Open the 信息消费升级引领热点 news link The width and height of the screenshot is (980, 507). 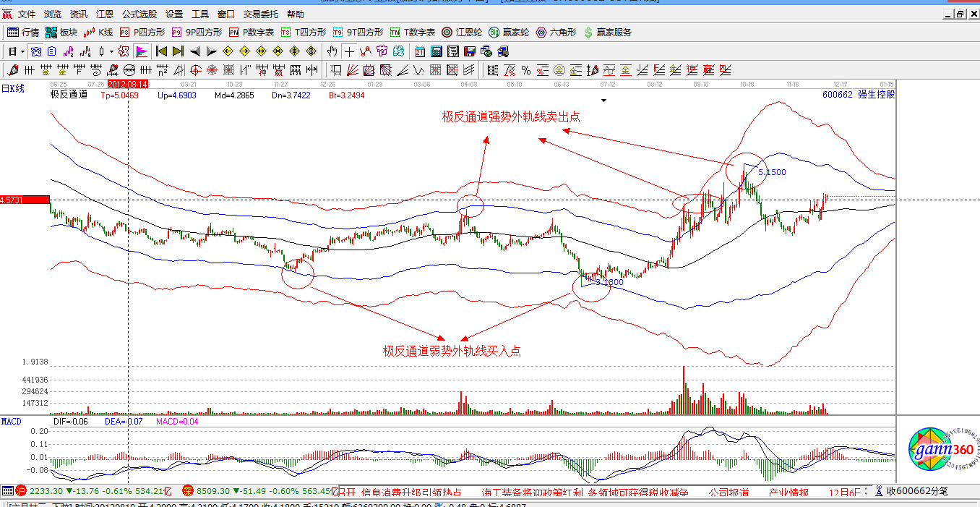pos(411,489)
